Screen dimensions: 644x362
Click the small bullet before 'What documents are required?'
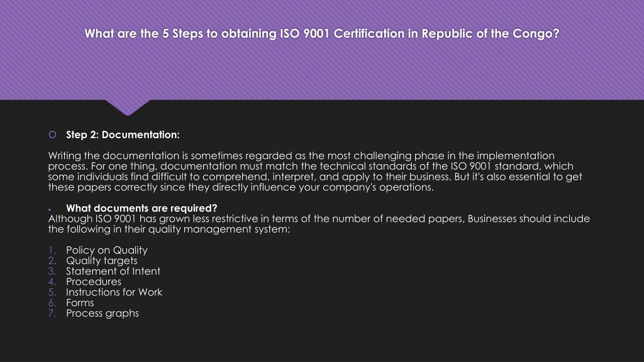[x=50, y=210]
